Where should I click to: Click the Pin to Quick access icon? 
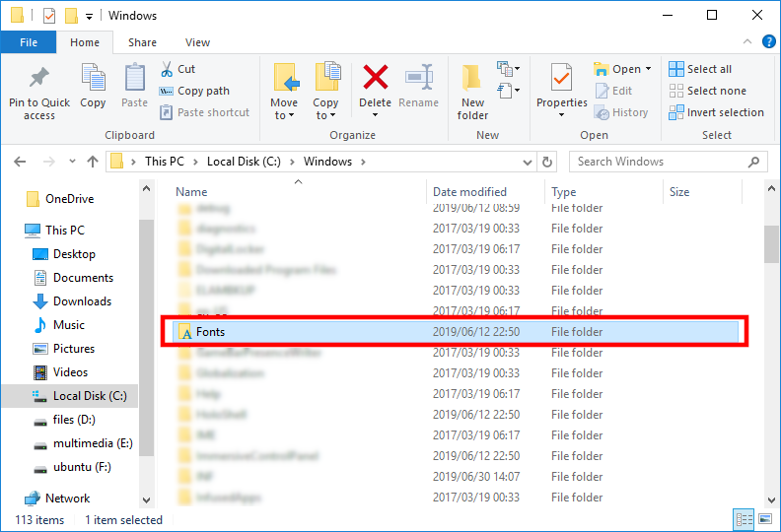(x=39, y=79)
